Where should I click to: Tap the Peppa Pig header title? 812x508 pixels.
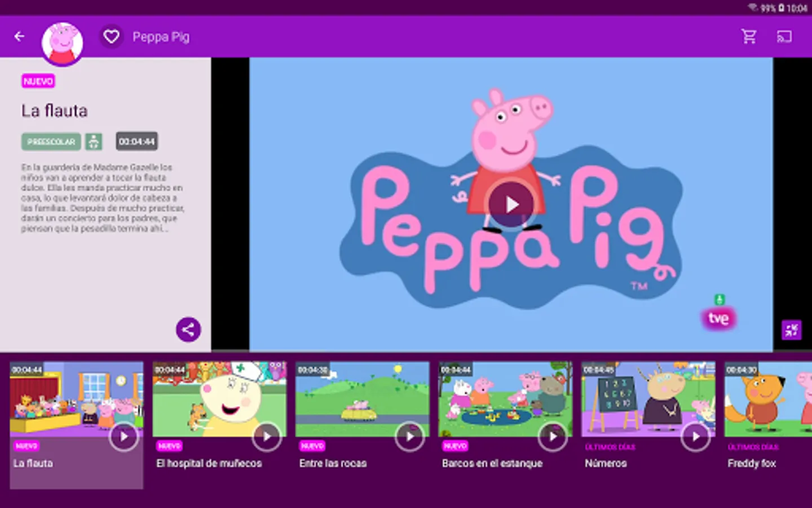[x=161, y=37]
